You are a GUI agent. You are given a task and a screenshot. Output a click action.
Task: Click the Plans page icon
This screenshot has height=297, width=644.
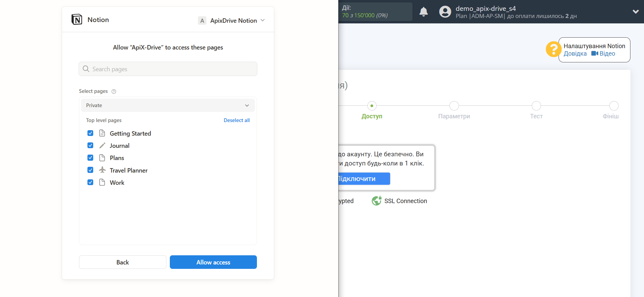click(x=102, y=158)
